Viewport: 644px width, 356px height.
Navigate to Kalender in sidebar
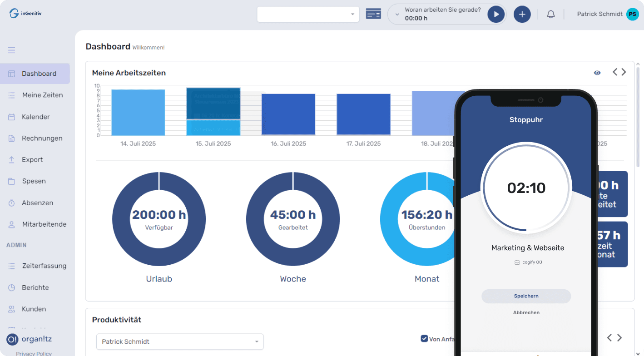coord(35,117)
